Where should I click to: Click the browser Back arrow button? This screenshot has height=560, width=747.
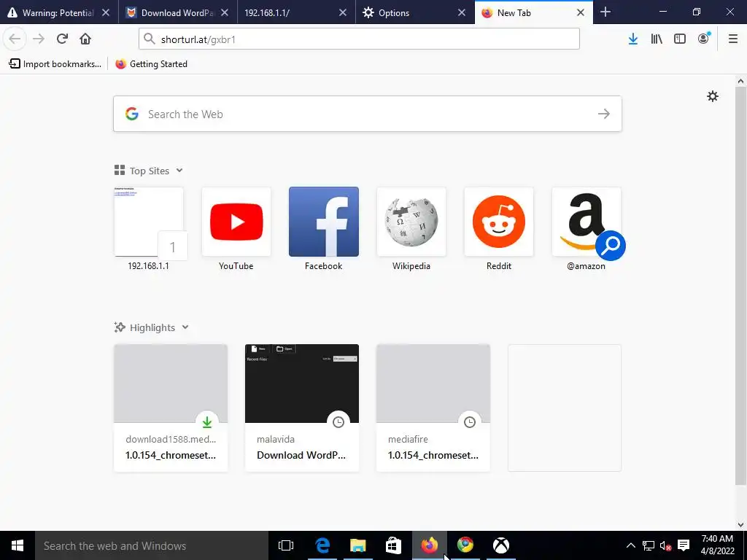(15, 39)
